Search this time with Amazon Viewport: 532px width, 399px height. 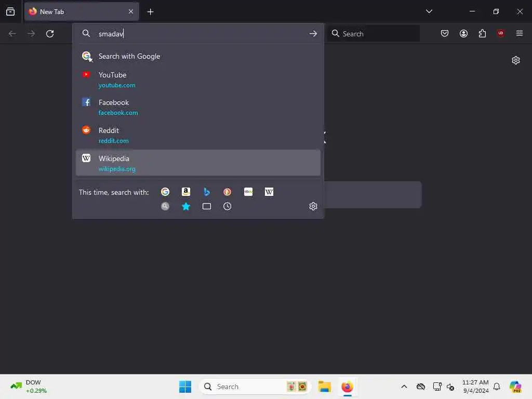pos(185,192)
